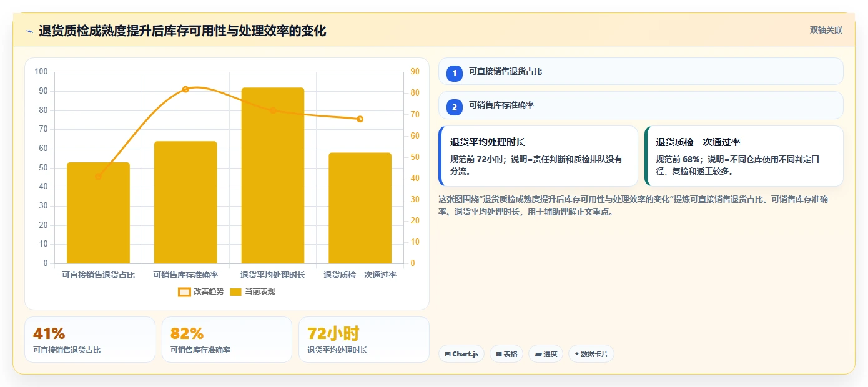Viewport: 868px width, 387px height.
Task: Click the 82% stat card
Action: [x=227, y=340]
